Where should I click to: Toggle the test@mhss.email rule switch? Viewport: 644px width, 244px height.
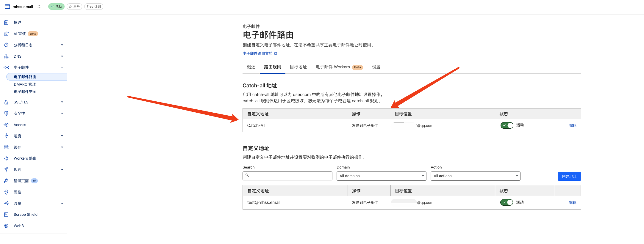click(x=507, y=202)
